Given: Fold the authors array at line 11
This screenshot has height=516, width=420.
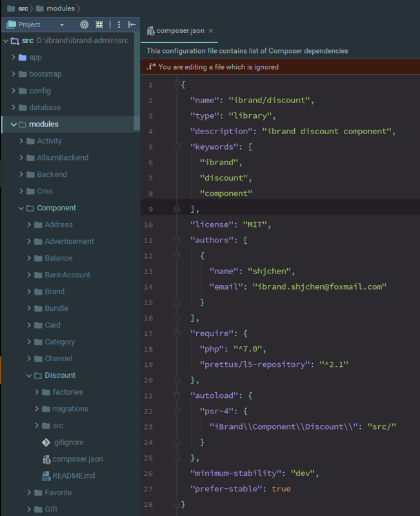Looking at the screenshot, I should (x=176, y=240).
